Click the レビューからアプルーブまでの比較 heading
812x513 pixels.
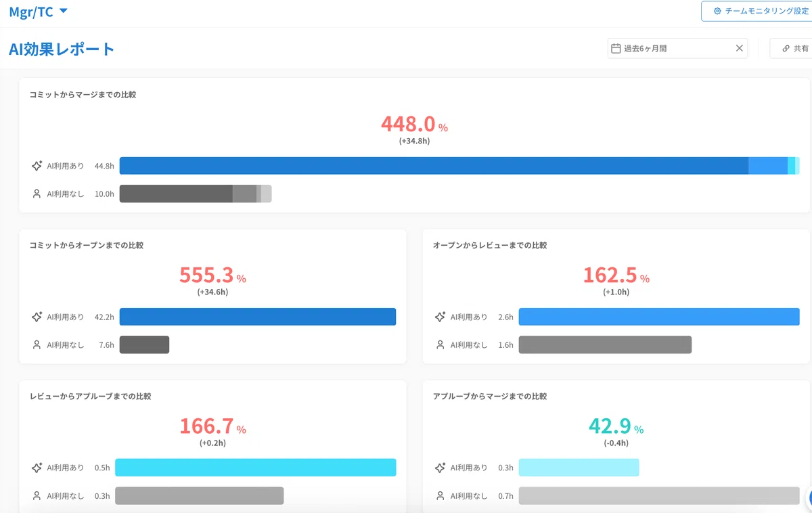90,397
